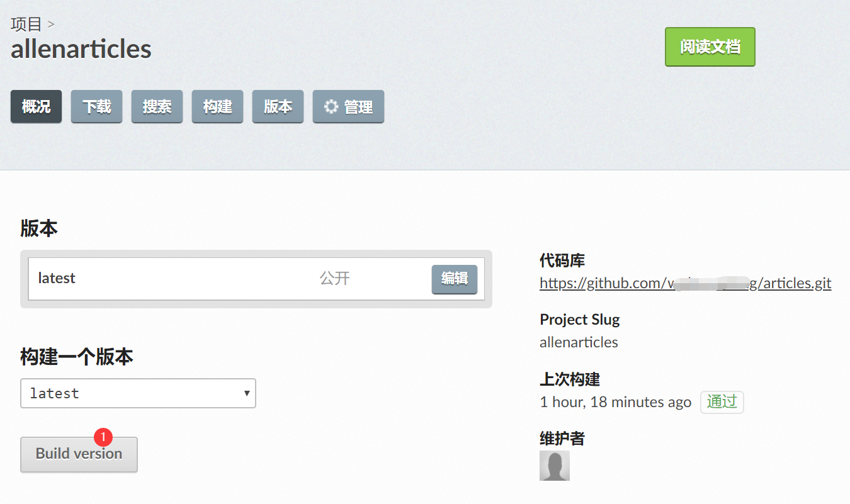The height and width of the screenshot is (504, 850).
Task: Switch to the 概况 tab
Action: point(36,107)
